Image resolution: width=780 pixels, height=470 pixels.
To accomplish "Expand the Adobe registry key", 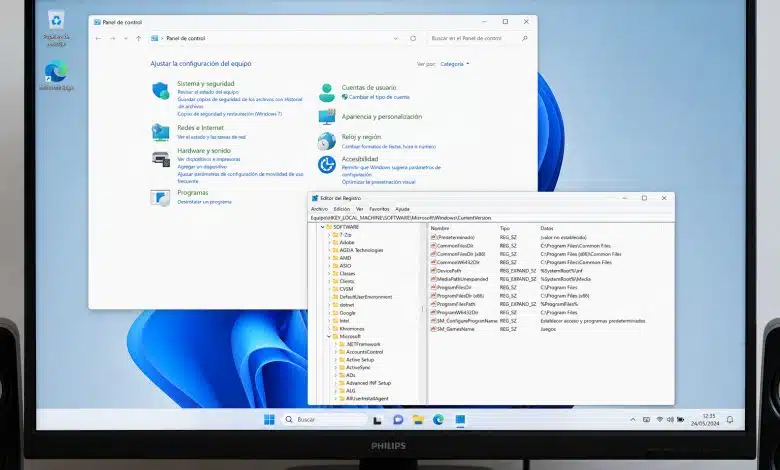I will tap(329, 243).
